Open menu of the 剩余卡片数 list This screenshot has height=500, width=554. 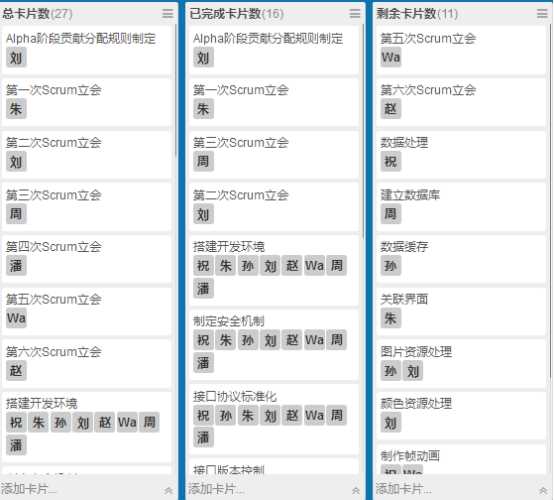(542, 14)
